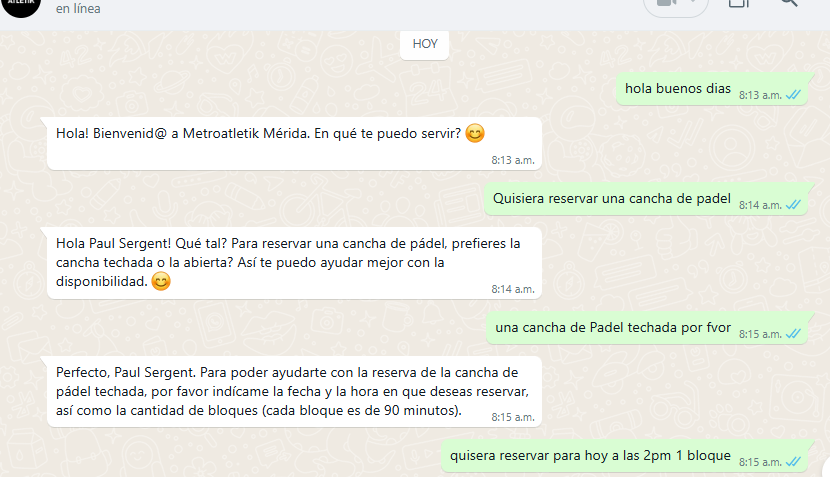Select the 'hola buenos dias' message
The height and width of the screenshot is (477, 830).
(x=712, y=88)
